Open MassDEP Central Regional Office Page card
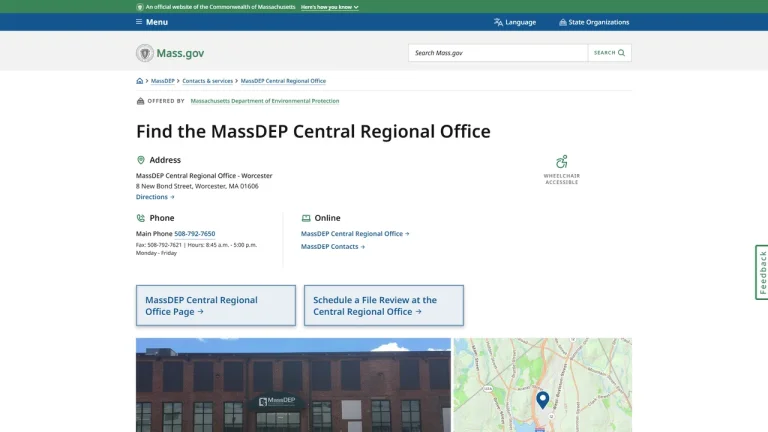Screen dimensions: 768x432 pyautogui.click(x=216, y=306)
